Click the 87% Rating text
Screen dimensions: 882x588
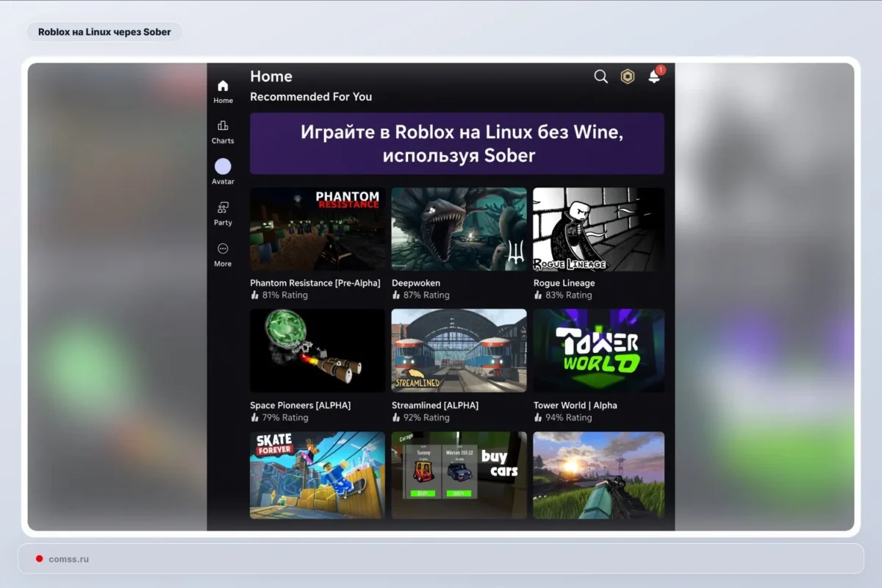[x=427, y=295]
